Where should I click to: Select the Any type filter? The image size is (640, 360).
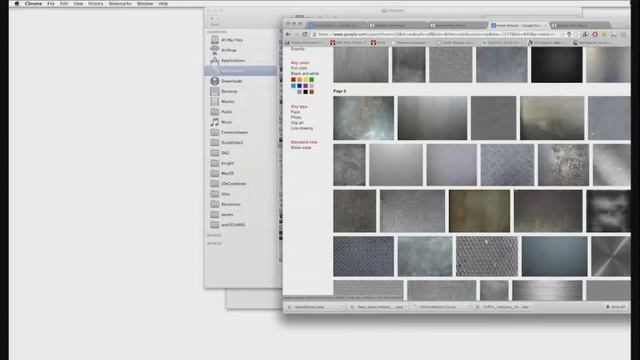coord(299,107)
